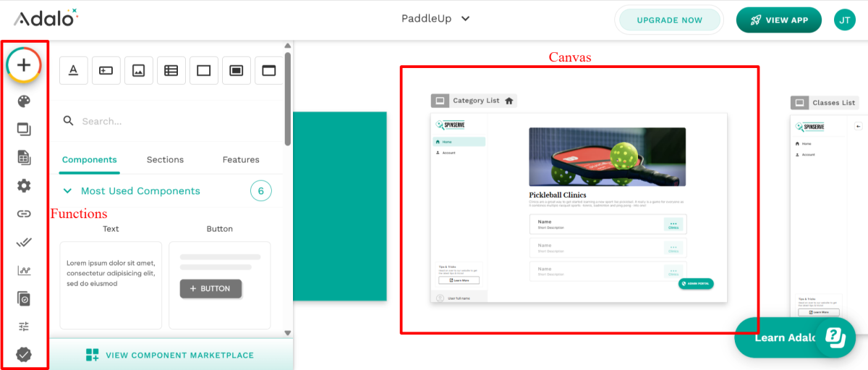Open the JT user account menu
868x370 pixels.
844,20
